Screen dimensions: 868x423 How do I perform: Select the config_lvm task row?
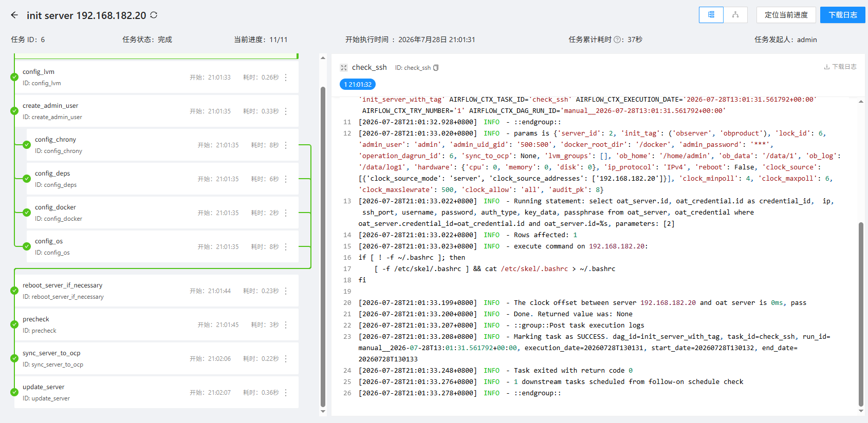click(x=156, y=77)
